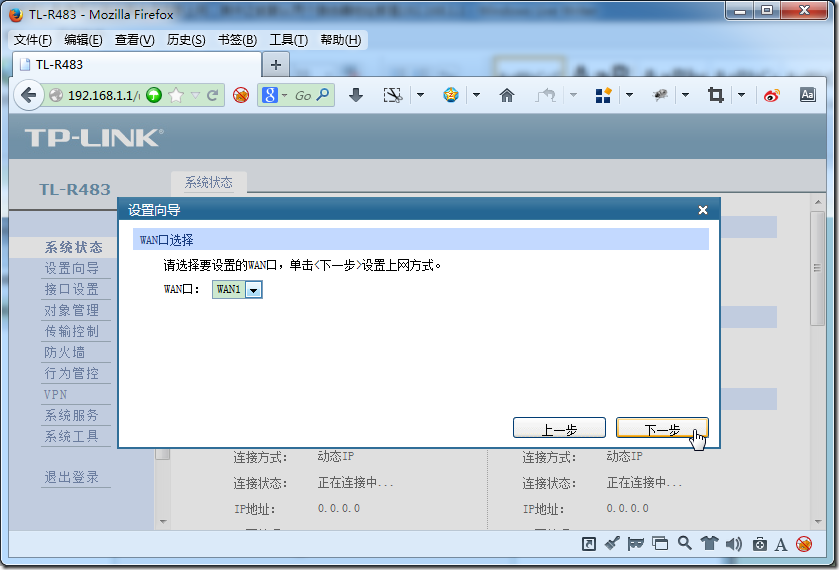
Task: Click page scrollbar up arrow
Action: (x=818, y=202)
